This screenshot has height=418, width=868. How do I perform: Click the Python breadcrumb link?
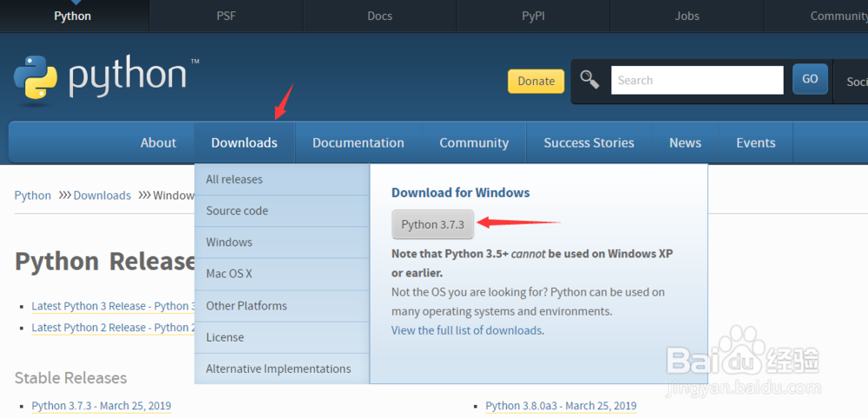tap(33, 195)
